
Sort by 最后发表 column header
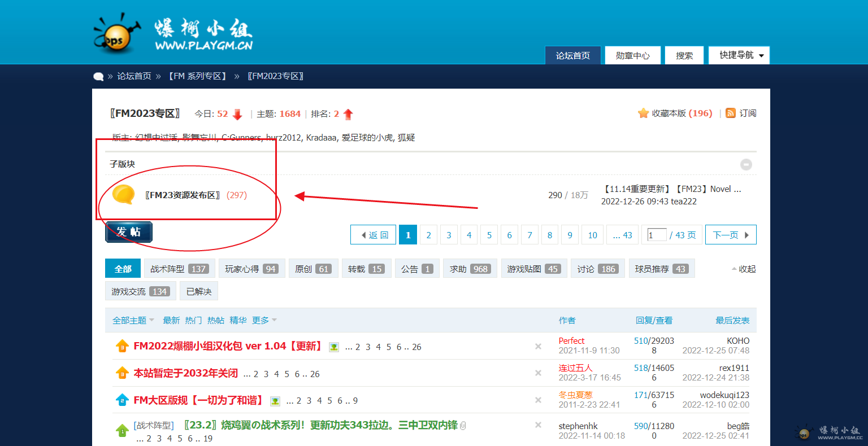click(x=732, y=320)
